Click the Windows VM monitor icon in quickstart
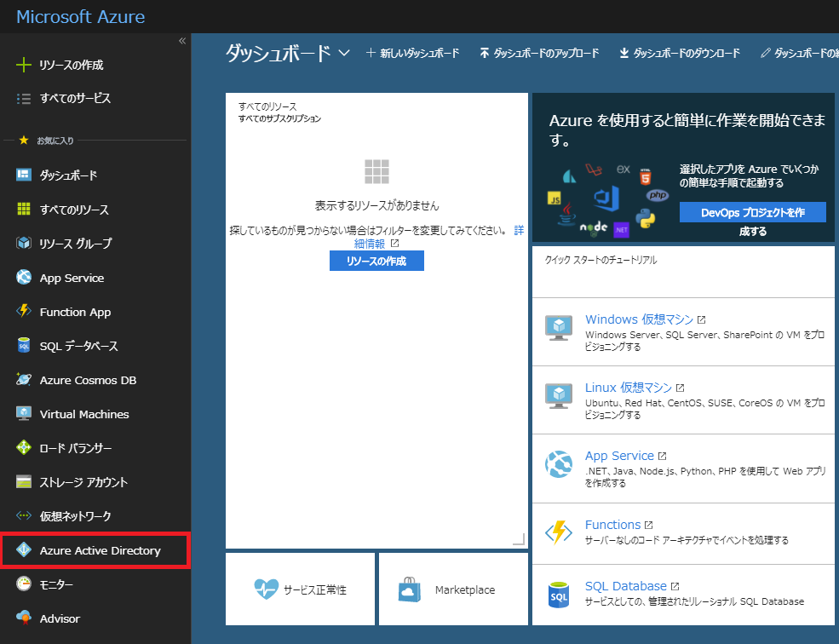 (x=559, y=327)
